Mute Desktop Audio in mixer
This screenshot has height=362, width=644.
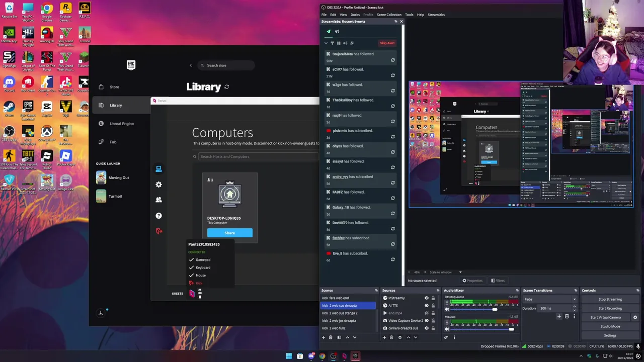coord(447,309)
